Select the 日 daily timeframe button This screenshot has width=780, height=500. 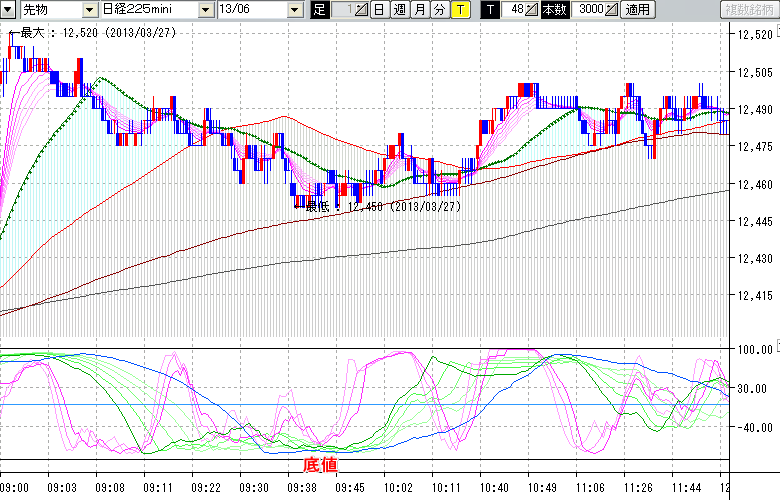[x=379, y=10]
